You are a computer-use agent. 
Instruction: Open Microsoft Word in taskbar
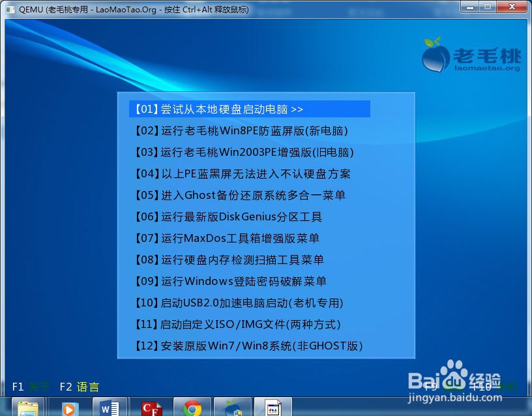110,407
